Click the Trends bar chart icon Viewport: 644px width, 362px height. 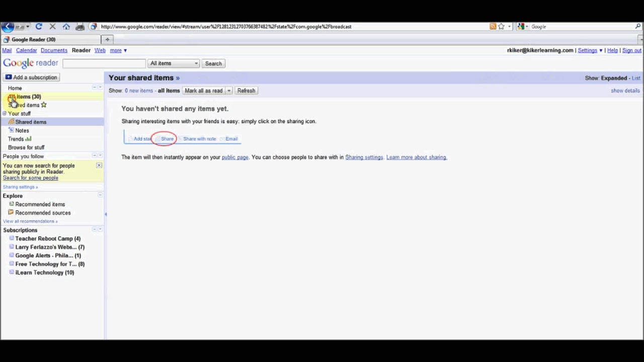coord(28,139)
